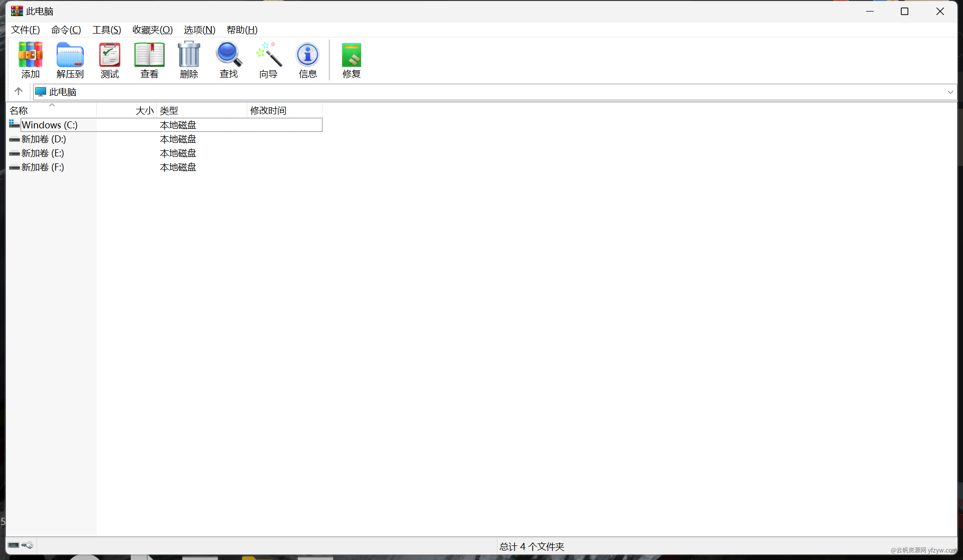963x560 pixels.
Task: Click the drive icon beside 新加卷 (F:)
Action: click(15, 167)
